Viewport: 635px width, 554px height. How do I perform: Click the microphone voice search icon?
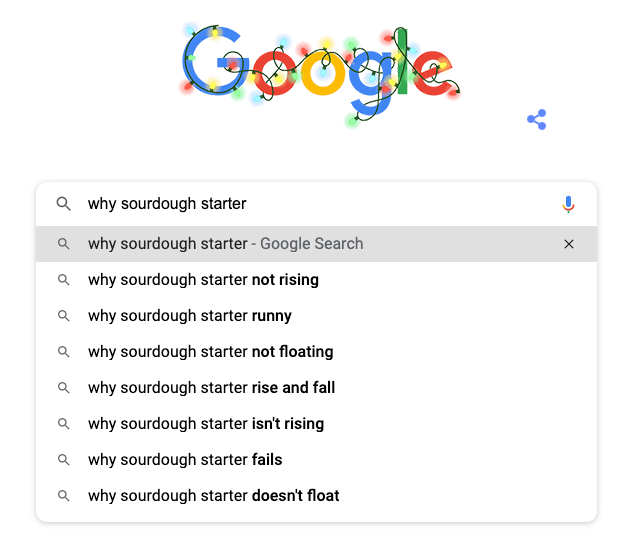(x=568, y=204)
